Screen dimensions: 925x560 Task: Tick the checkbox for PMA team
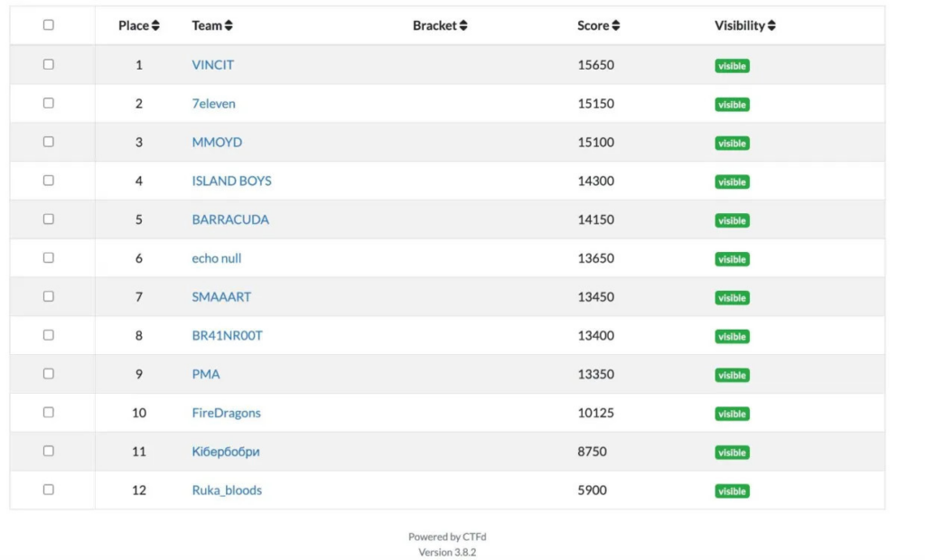click(49, 374)
